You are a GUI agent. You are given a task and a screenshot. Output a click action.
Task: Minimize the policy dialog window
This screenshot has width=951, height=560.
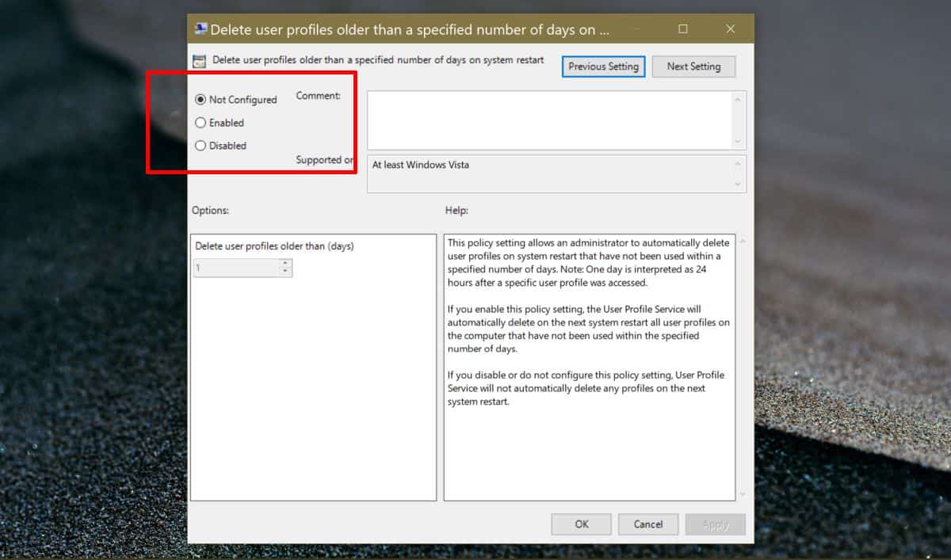pos(636,29)
